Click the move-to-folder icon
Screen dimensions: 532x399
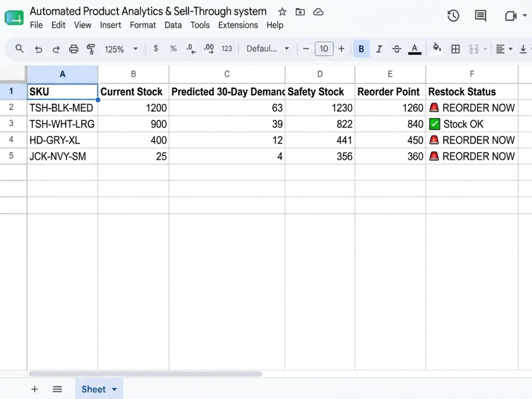pos(300,12)
